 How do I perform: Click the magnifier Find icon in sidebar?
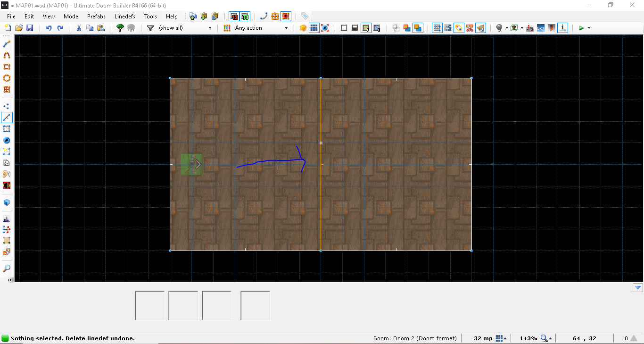7,268
